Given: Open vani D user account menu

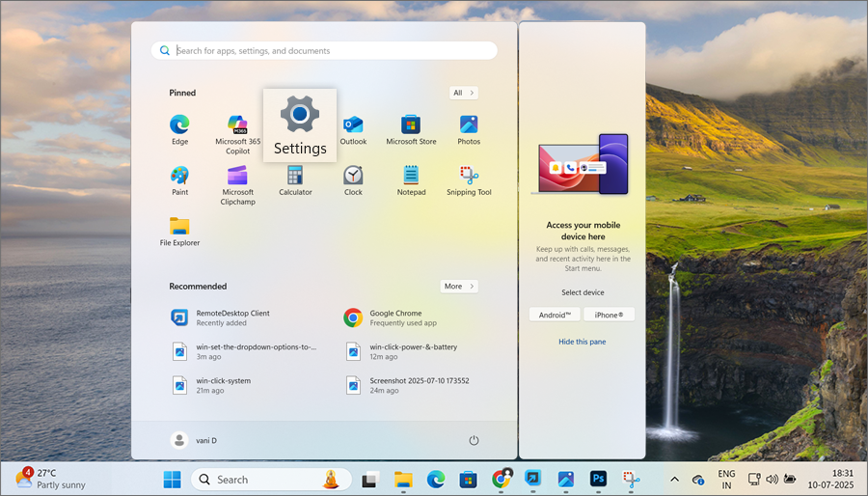Looking at the screenshot, I should pos(194,440).
